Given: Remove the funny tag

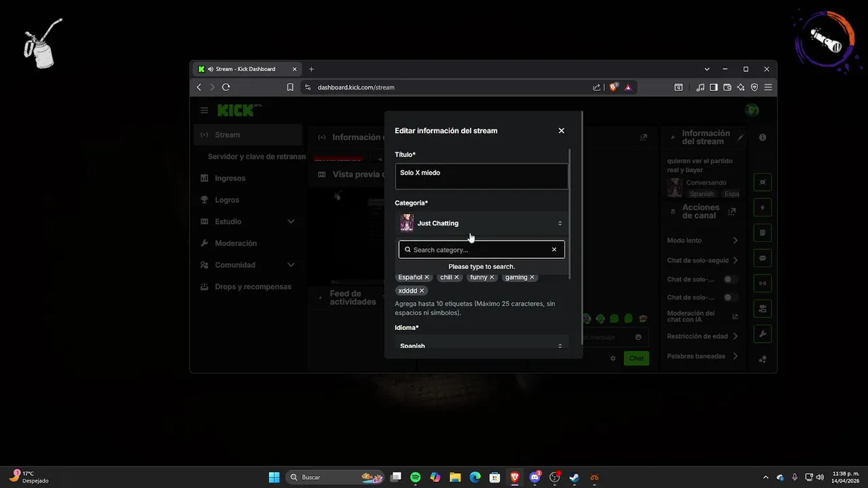Looking at the screenshot, I should [492, 277].
